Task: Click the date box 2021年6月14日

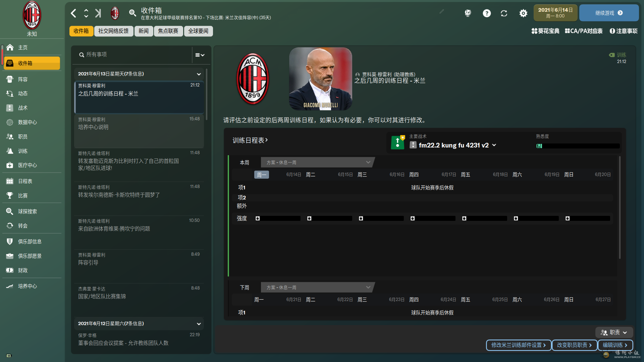Action: [x=555, y=13]
